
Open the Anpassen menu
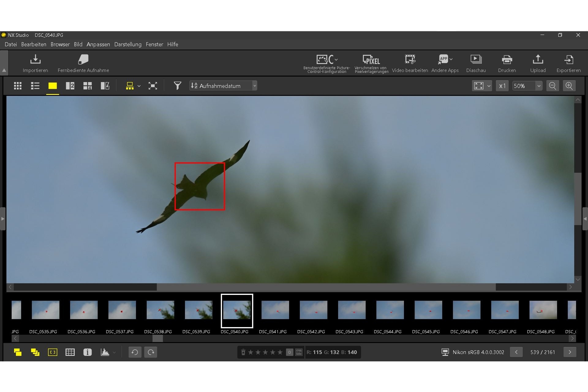(98, 44)
